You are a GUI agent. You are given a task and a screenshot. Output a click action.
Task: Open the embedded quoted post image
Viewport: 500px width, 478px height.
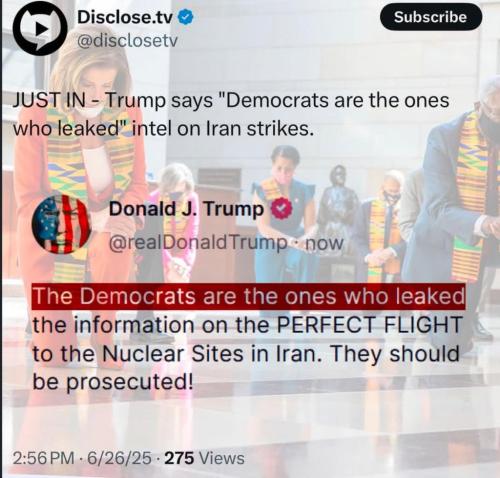[248, 293]
